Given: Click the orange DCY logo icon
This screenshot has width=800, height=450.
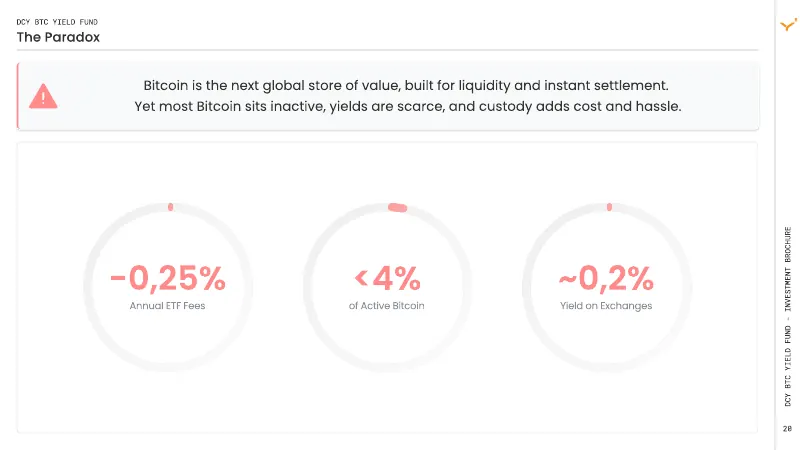Looking at the screenshot, I should 788,24.
